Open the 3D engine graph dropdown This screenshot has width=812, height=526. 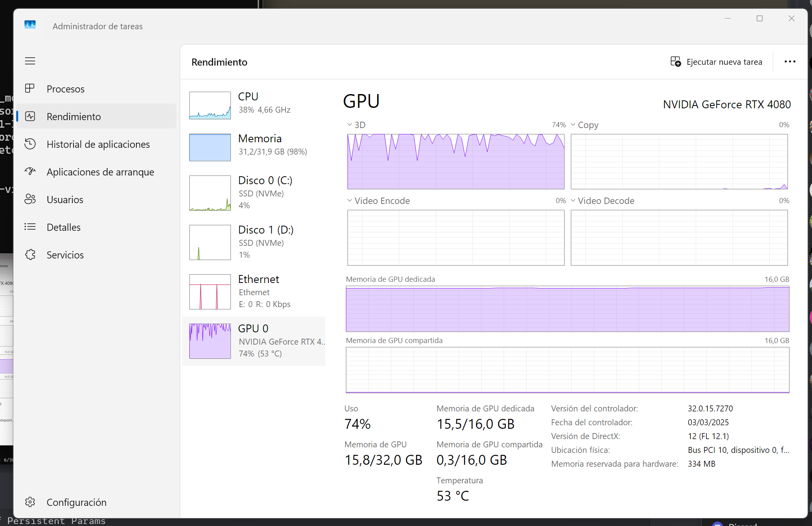(349, 125)
